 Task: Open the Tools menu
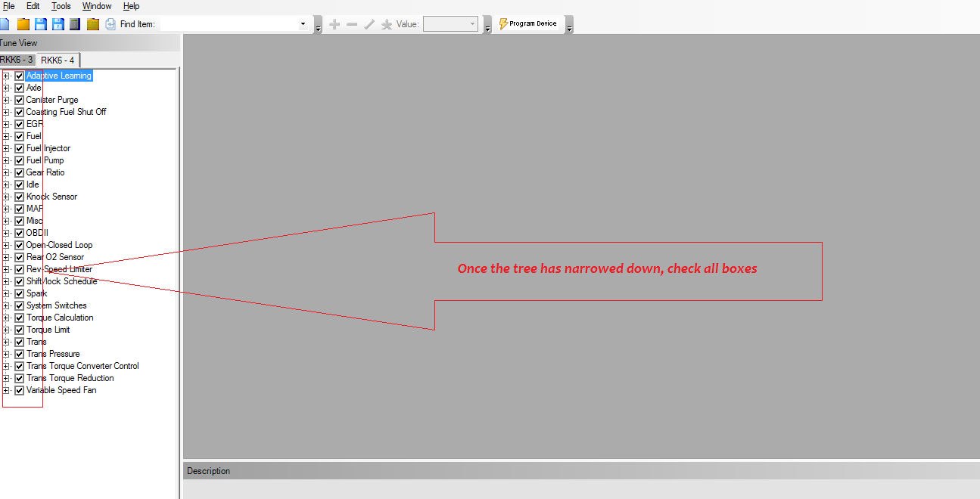pyautogui.click(x=61, y=6)
